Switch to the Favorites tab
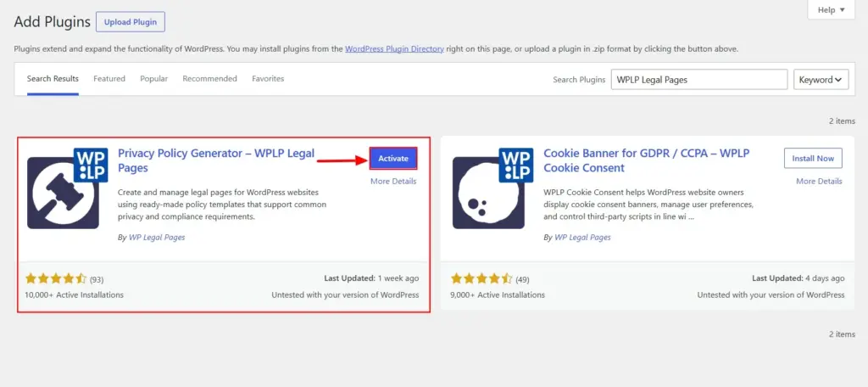 coord(268,79)
